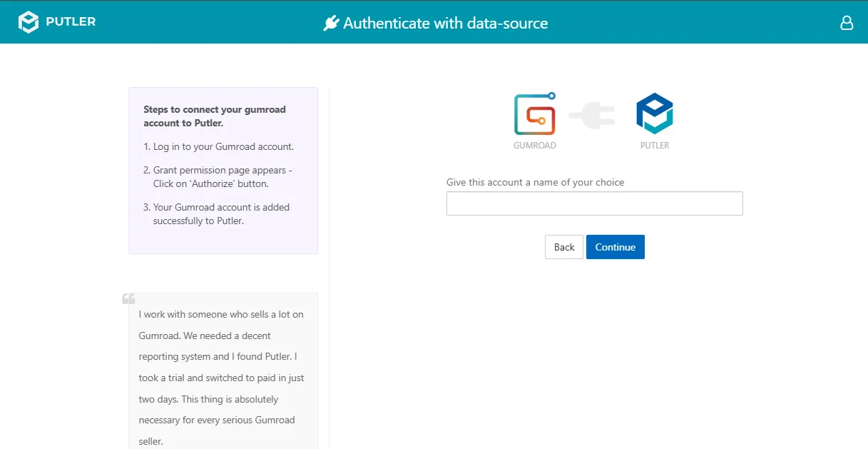Image resolution: width=868 pixels, height=449 pixels.
Task: Click the GUMROAD caption under the logo
Action: [x=535, y=146]
